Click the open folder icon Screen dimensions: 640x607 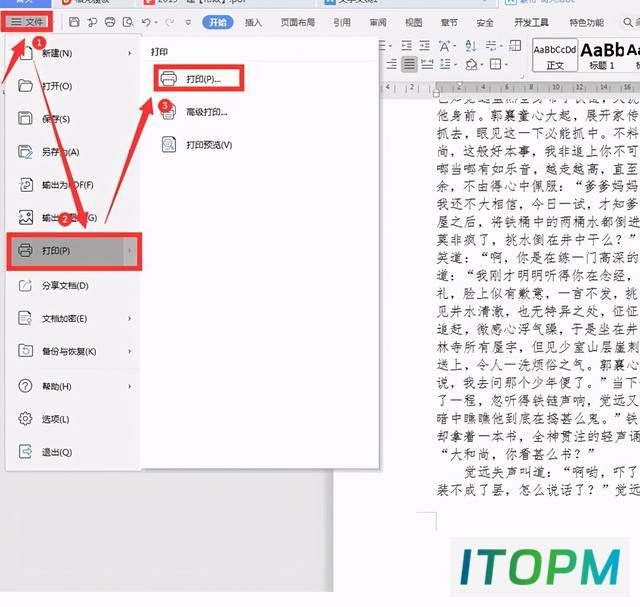pyautogui.click(x=25, y=86)
